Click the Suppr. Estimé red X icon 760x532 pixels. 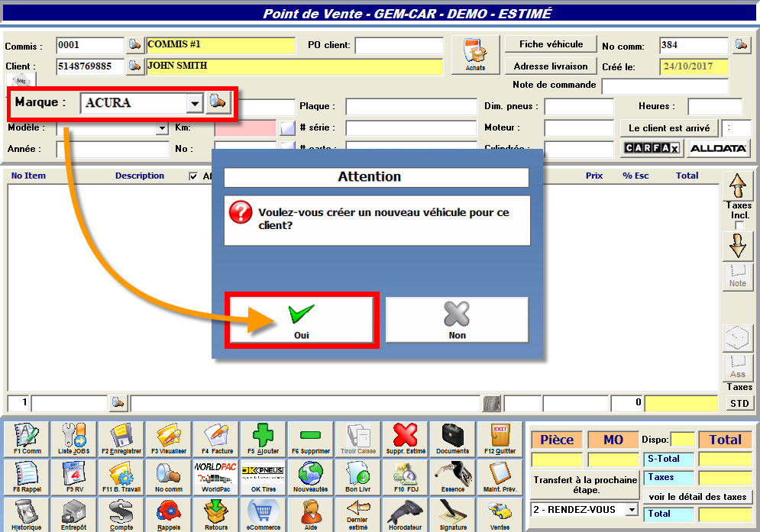pyautogui.click(x=406, y=439)
